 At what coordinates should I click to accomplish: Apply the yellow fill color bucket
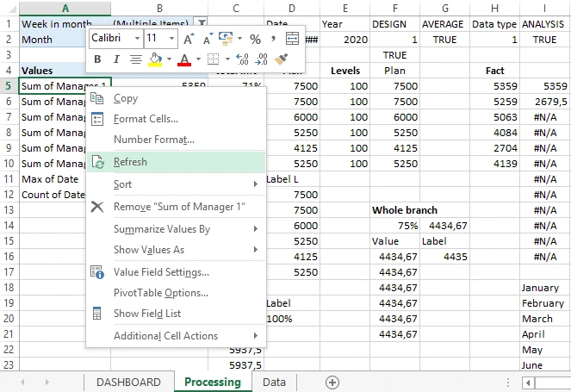pos(155,59)
